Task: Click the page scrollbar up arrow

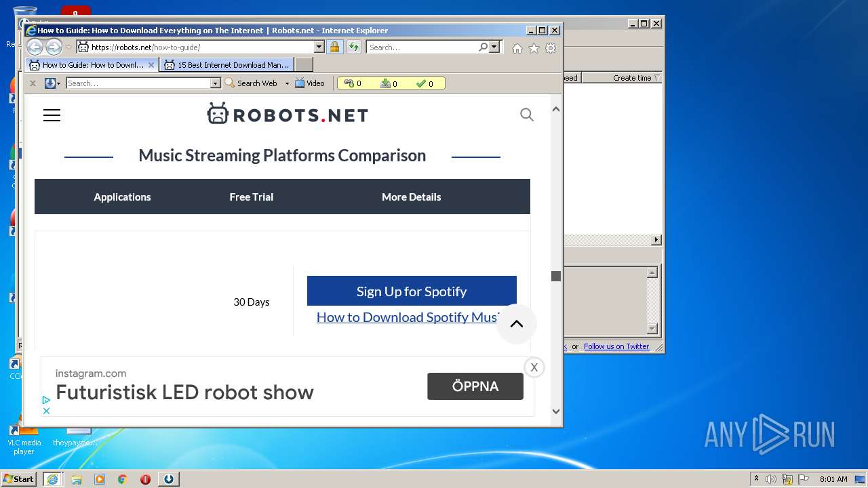Action: [x=556, y=109]
